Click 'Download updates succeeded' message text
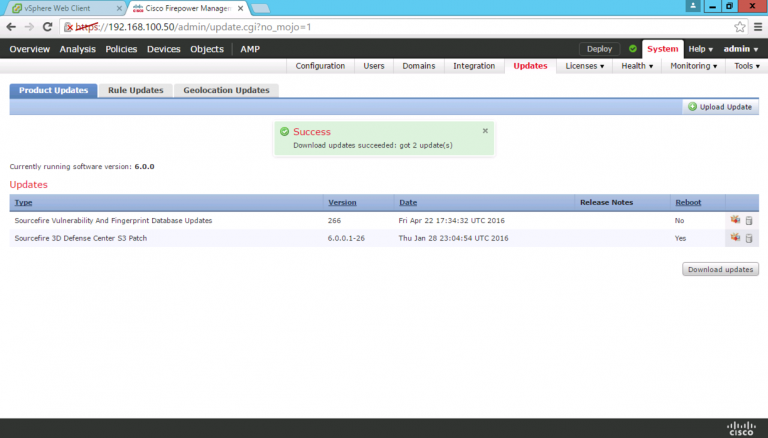 coord(373,146)
